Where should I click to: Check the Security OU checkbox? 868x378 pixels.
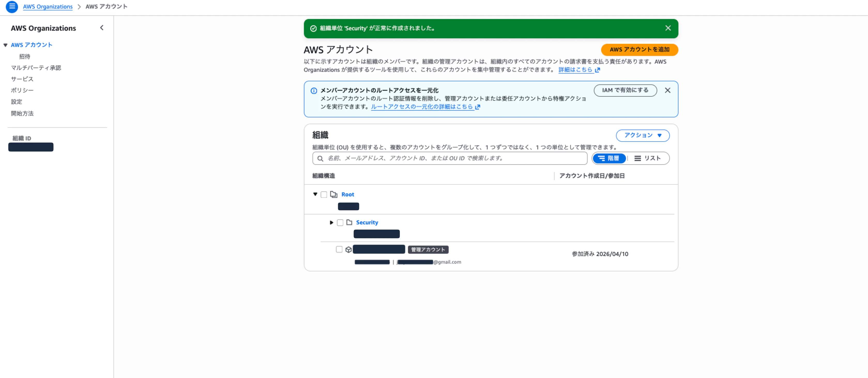coord(340,223)
